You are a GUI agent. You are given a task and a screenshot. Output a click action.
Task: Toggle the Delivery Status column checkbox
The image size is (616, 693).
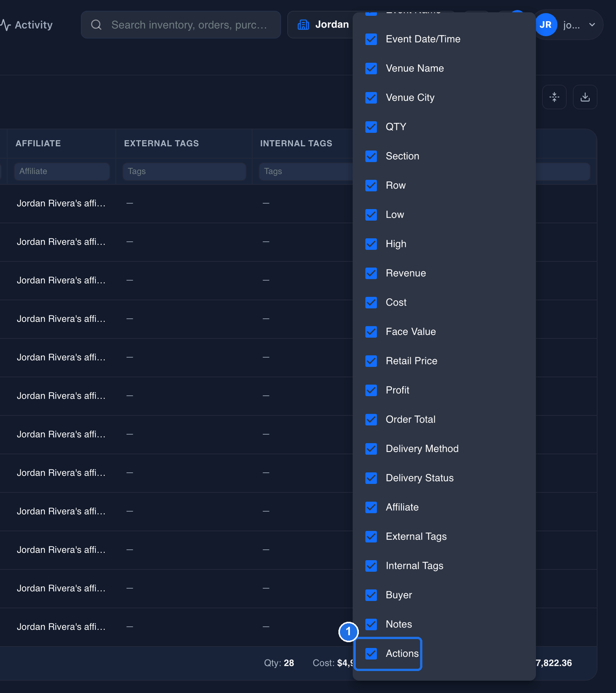371,478
